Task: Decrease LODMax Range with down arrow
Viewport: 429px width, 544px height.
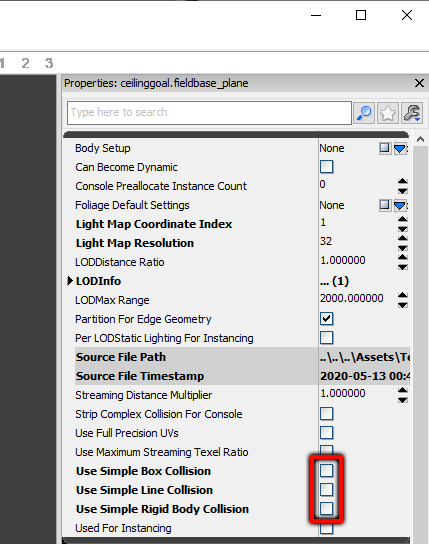Action: coord(402,305)
